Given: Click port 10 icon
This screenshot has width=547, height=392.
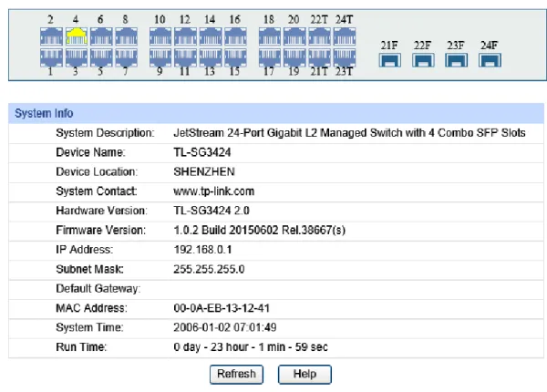Looking at the screenshot, I should pos(160,36).
